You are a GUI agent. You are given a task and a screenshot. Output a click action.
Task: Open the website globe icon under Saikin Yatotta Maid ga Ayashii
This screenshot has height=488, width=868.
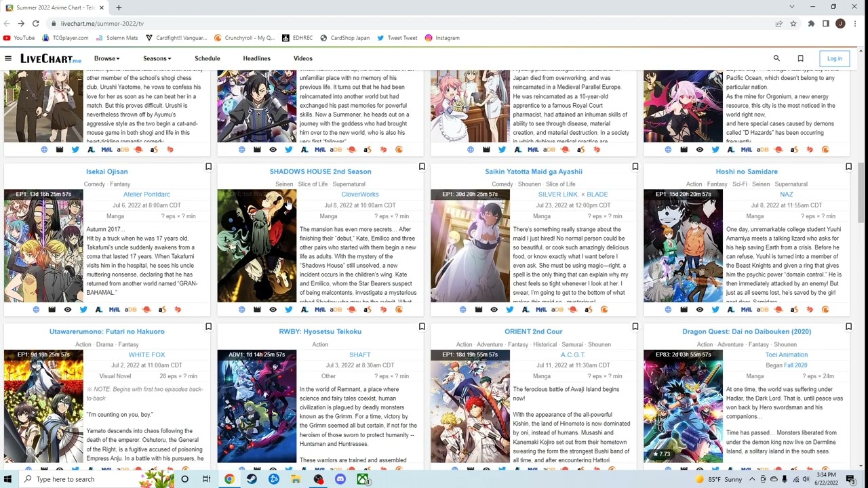pyautogui.click(x=462, y=310)
